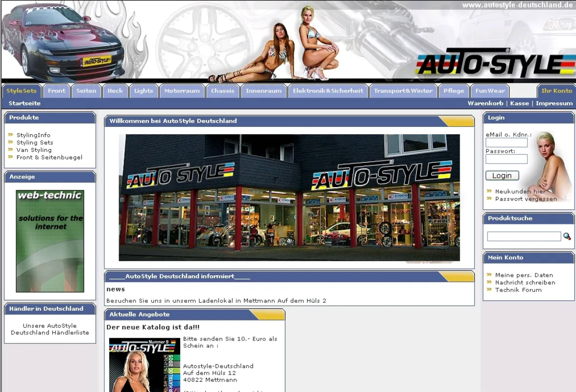Open Meine pers. Daten
This screenshot has height=392, width=576.
click(x=524, y=275)
